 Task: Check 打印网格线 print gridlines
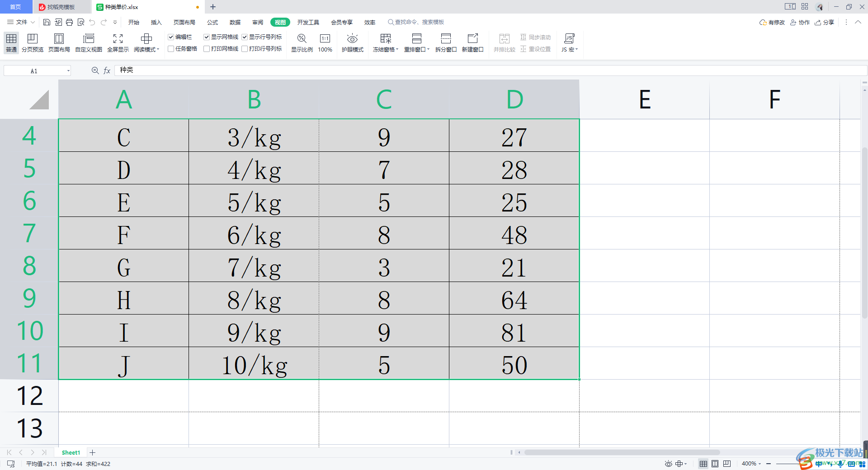207,49
